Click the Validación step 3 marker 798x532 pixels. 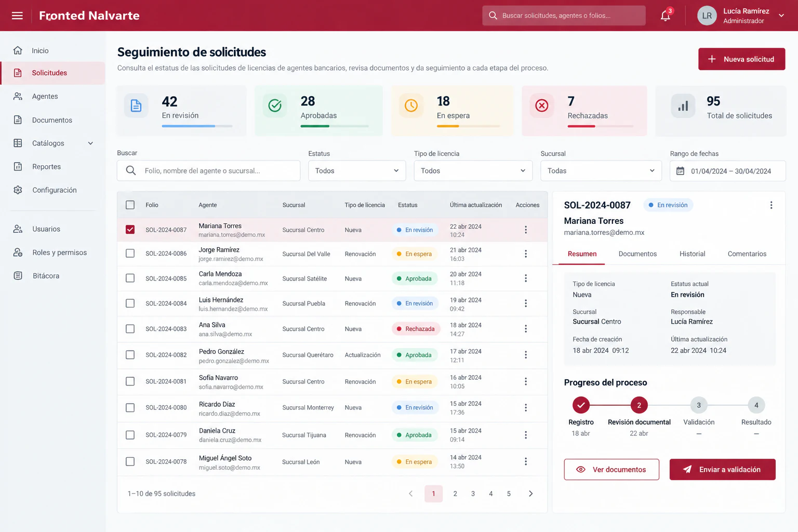[x=699, y=405]
